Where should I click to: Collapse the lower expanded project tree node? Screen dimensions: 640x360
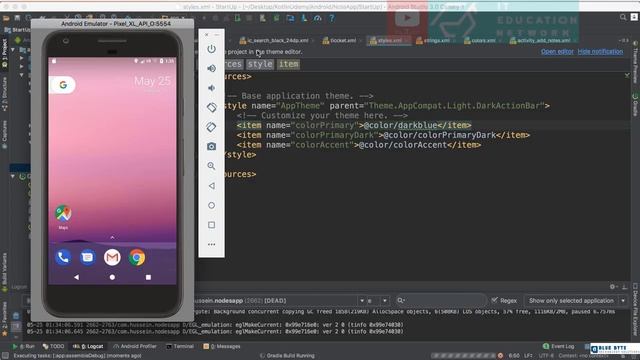click(x=13, y=176)
